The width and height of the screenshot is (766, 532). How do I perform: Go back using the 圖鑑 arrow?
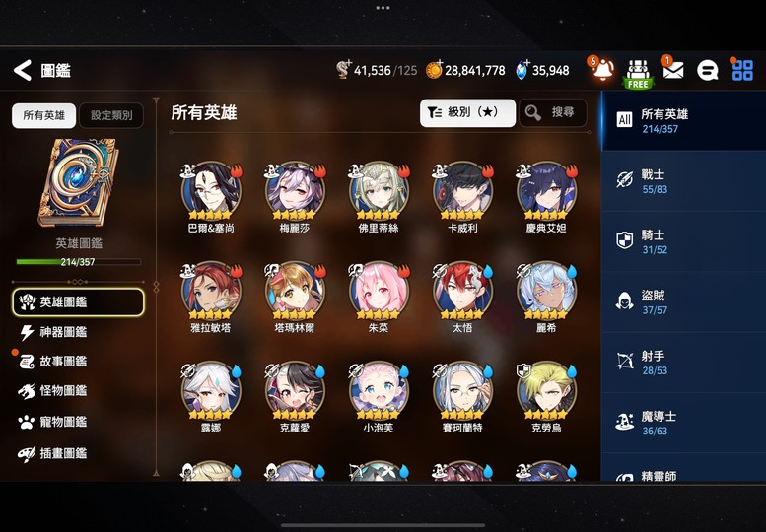pyautogui.click(x=23, y=70)
